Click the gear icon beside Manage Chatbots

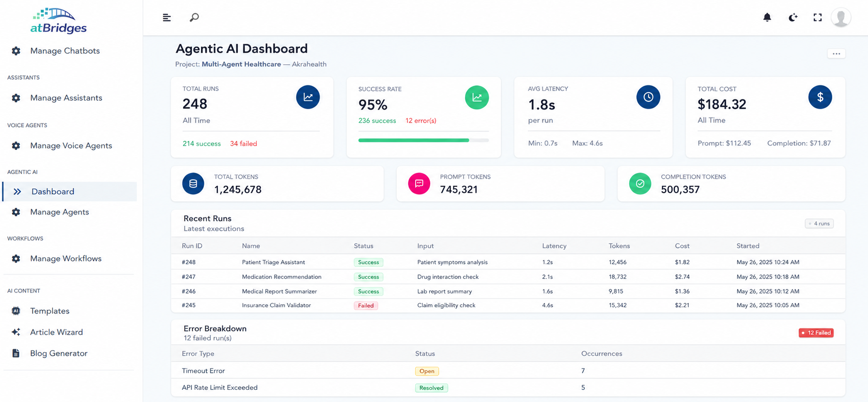(16, 51)
